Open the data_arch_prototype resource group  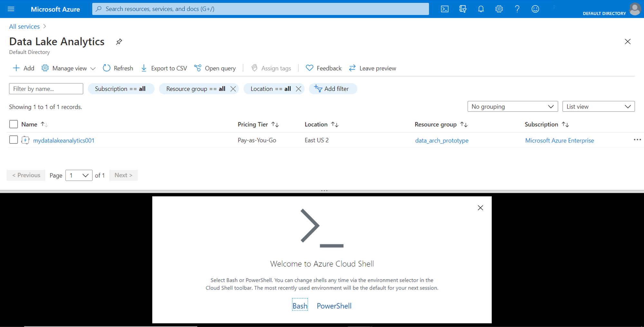442,140
